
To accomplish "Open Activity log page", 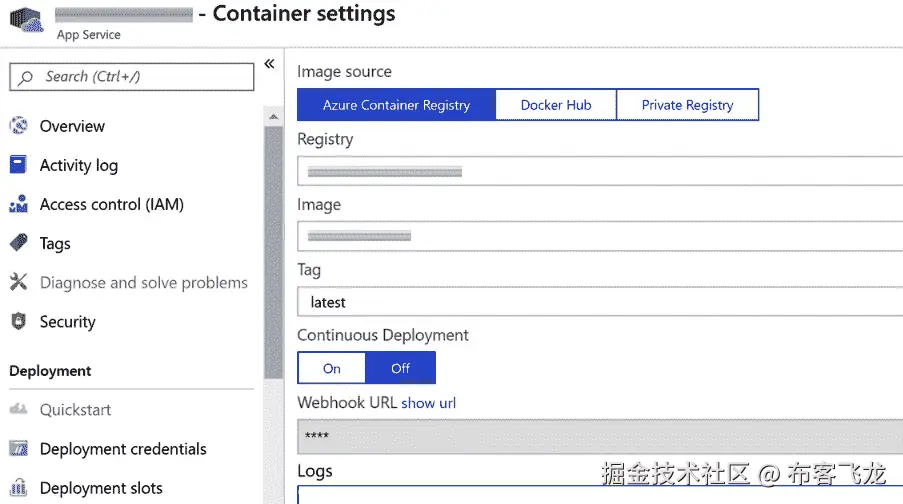I will pos(78,165).
